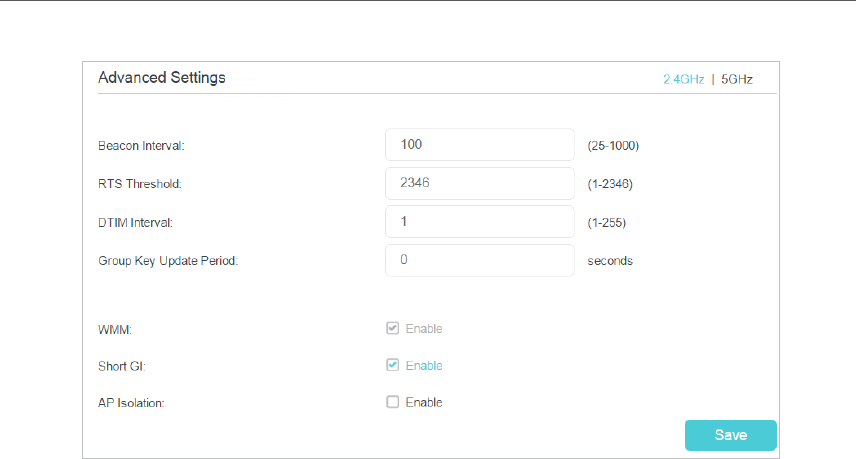856x459 pixels.
Task: Click the DTIM Interval label text
Action: 136,222
